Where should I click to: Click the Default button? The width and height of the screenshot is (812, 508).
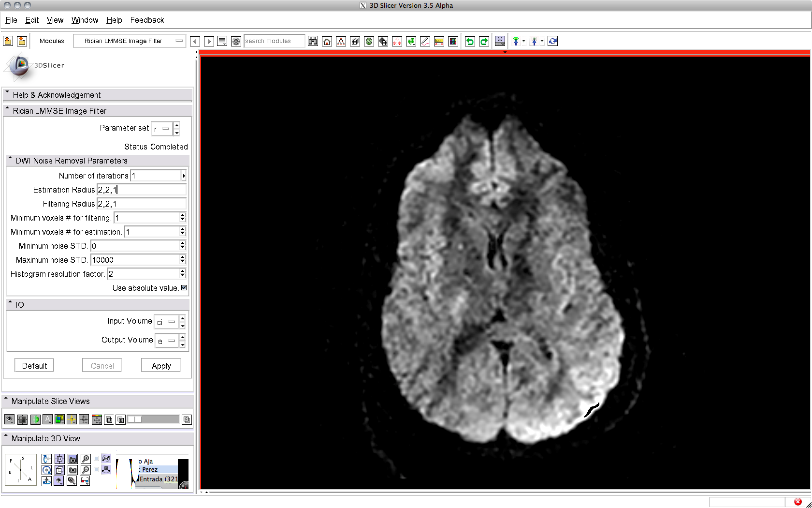pos(34,366)
